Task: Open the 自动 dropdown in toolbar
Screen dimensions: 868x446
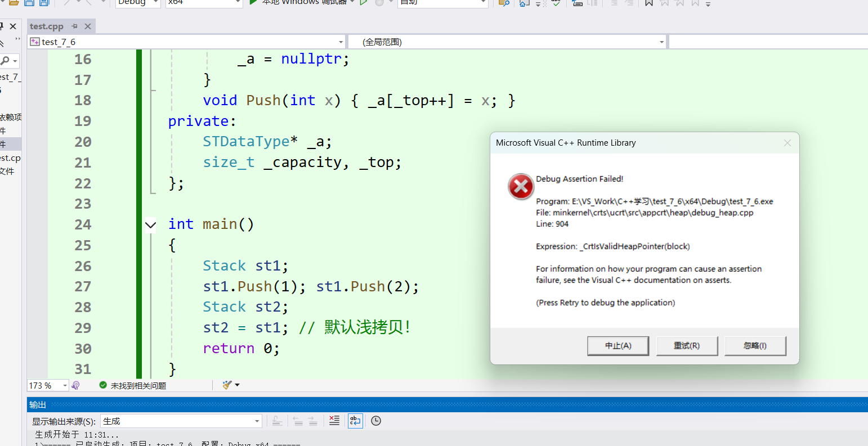Action: pyautogui.click(x=442, y=3)
